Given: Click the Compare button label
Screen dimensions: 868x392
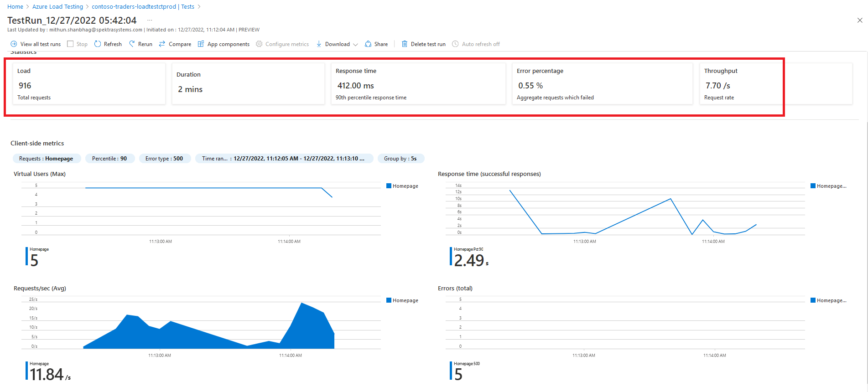Looking at the screenshot, I should tap(180, 44).
